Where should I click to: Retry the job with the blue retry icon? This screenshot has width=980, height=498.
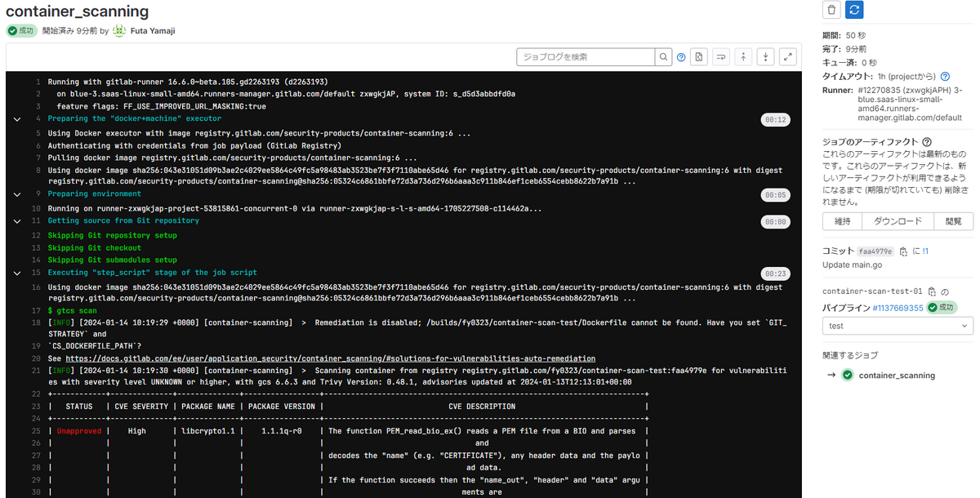point(854,9)
